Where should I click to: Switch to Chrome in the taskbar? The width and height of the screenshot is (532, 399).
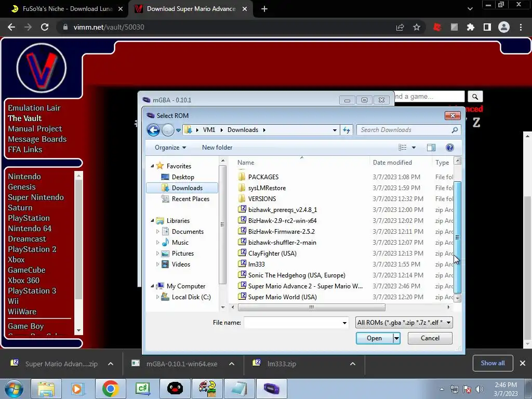click(x=110, y=389)
